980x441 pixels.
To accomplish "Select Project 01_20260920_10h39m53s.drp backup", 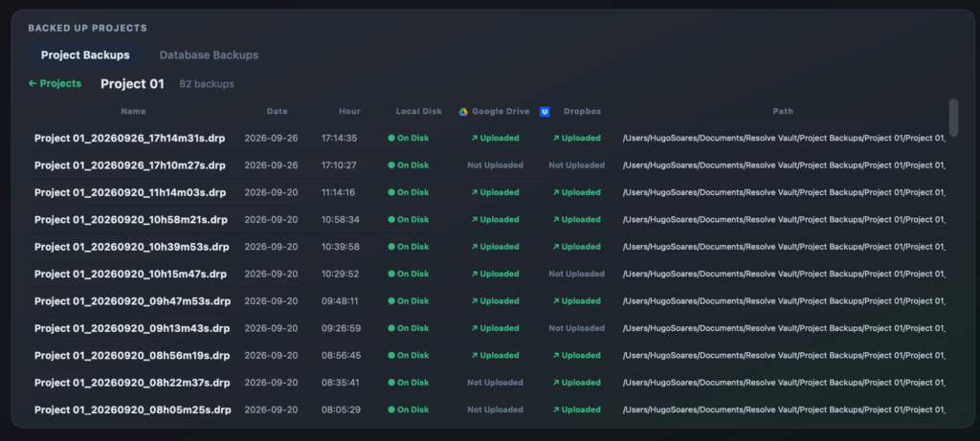I will click(x=132, y=247).
